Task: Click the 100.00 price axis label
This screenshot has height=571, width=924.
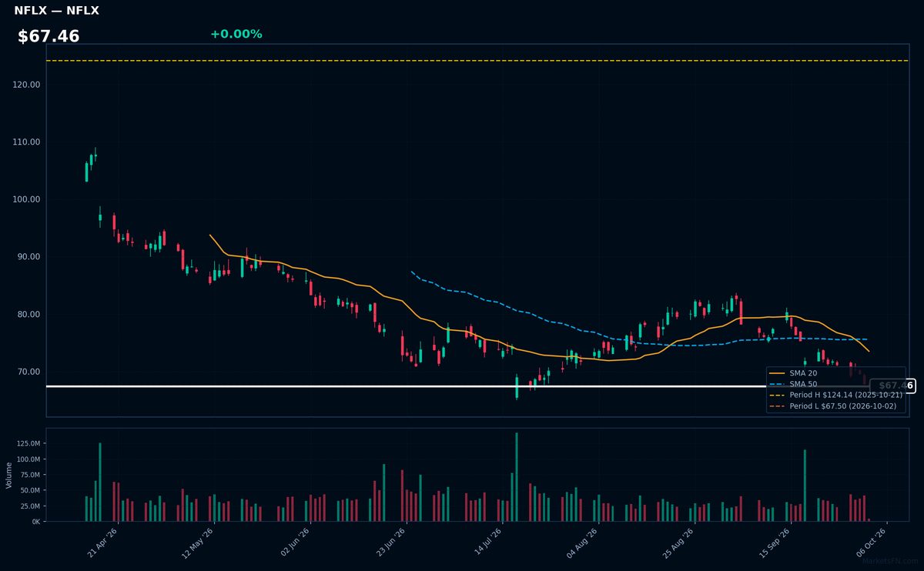Action: pos(26,199)
